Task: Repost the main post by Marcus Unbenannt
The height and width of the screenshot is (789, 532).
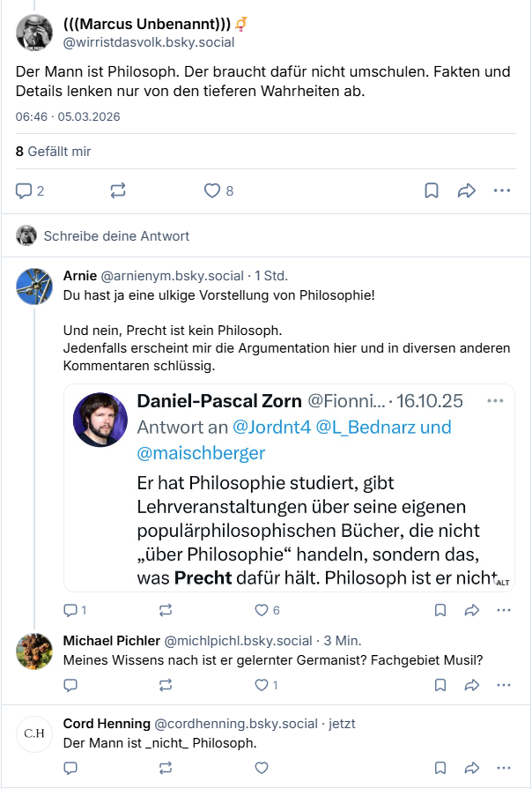Action: 118,190
